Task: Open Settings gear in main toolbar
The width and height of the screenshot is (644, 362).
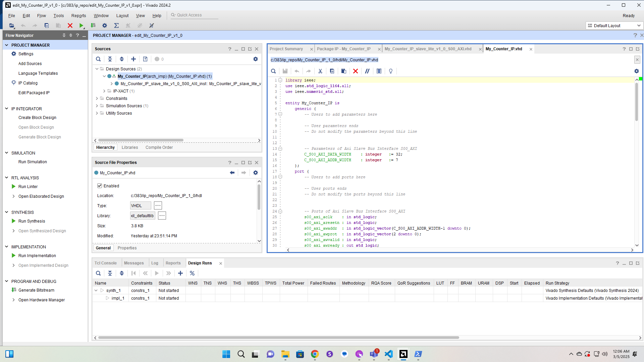Action: 105,25
